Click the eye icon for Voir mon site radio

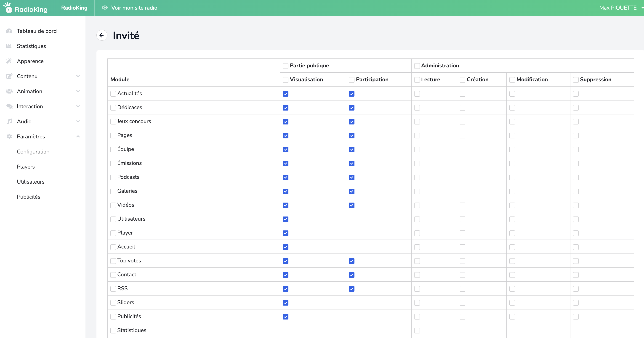(105, 8)
